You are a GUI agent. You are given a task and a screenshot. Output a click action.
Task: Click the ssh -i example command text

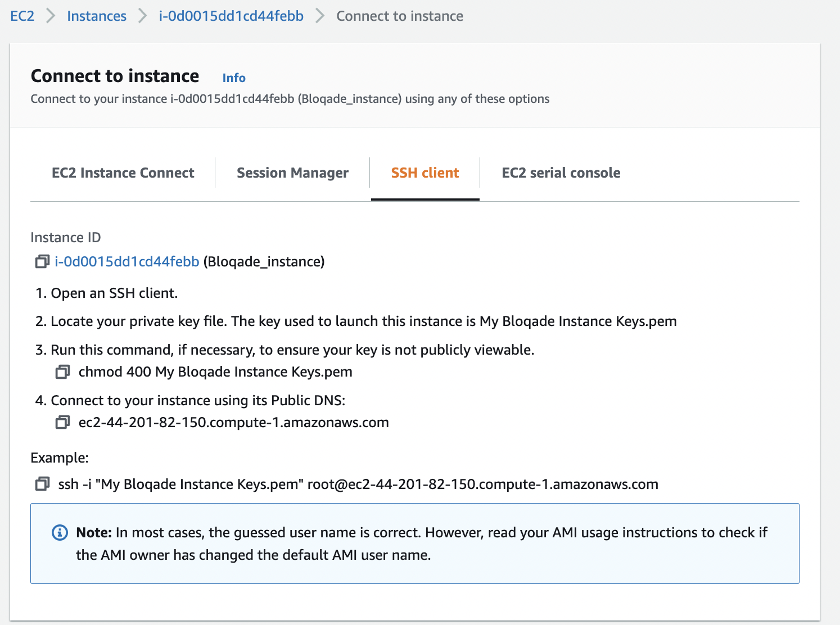[358, 484]
